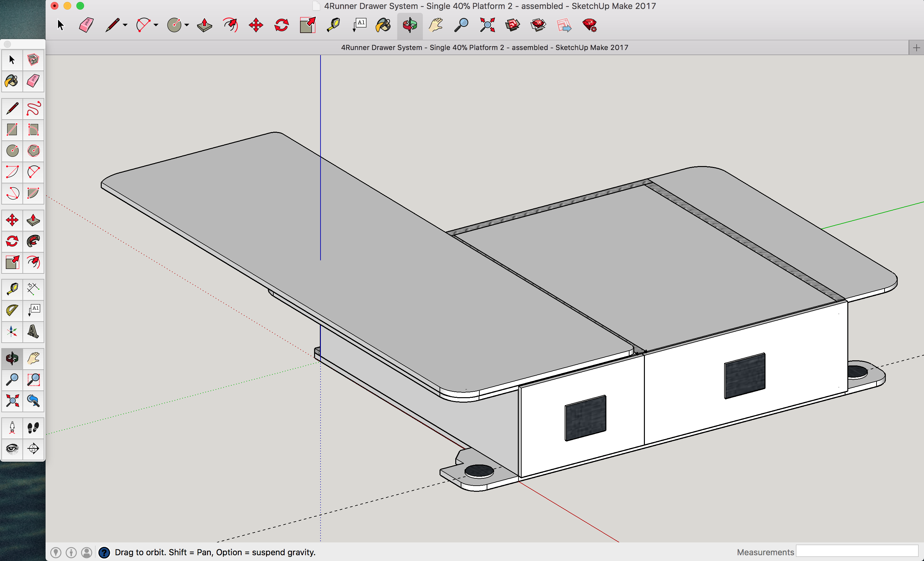
Task: Open the Arc tool dropdown arrow
Action: pyautogui.click(x=156, y=25)
